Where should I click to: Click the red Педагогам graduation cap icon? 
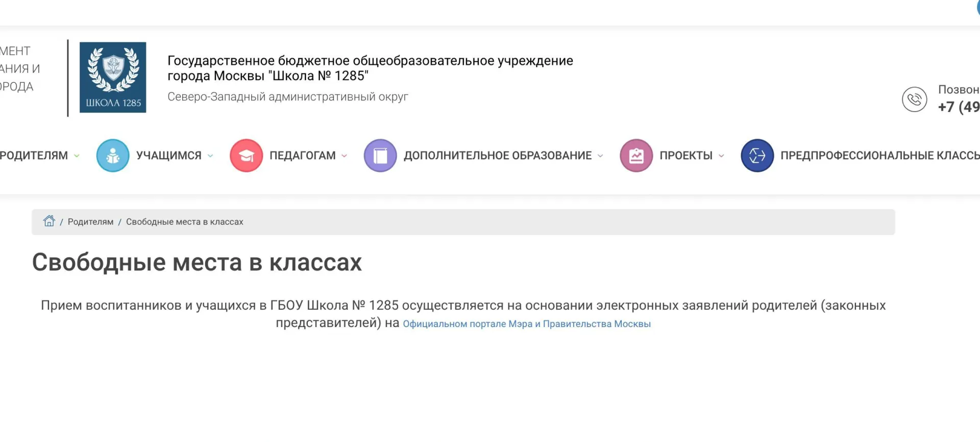click(x=246, y=155)
